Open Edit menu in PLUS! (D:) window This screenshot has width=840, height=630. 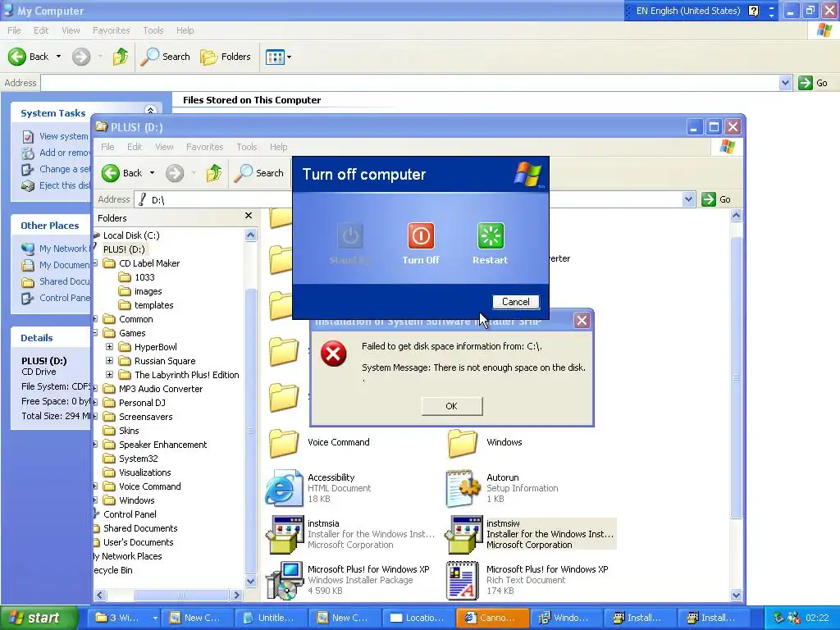pos(135,147)
